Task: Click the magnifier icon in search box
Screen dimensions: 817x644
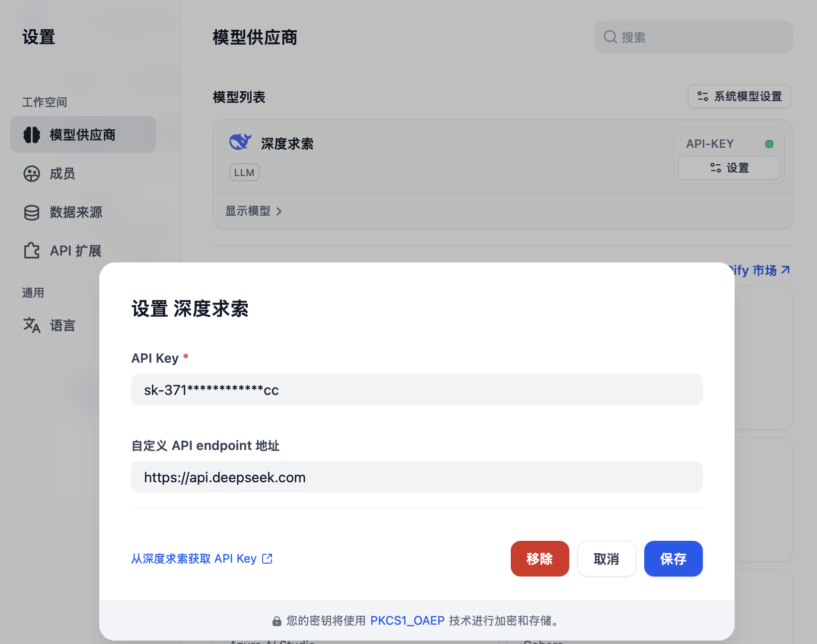Action: (x=610, y=37)
